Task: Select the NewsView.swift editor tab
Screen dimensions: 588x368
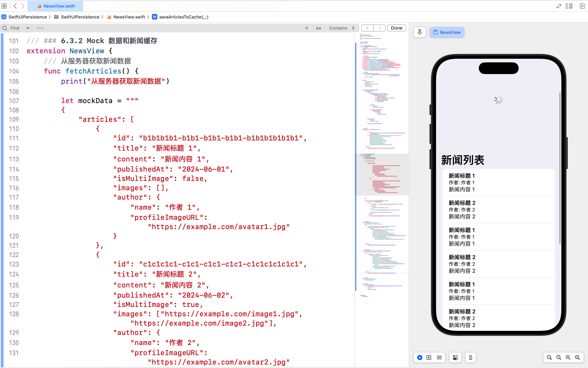Action: pos(55,6)
